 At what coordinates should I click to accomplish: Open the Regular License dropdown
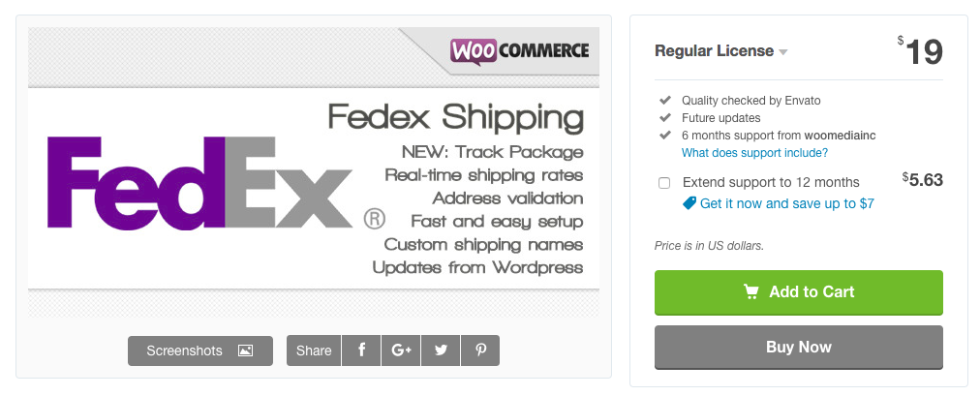[720, 51]
